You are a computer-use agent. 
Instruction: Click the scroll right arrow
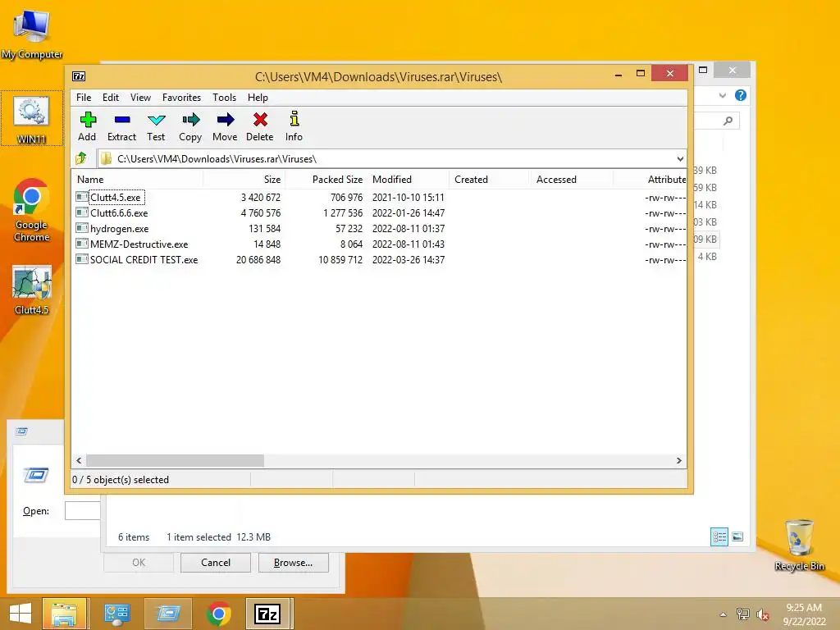click(x=678, y=461)
